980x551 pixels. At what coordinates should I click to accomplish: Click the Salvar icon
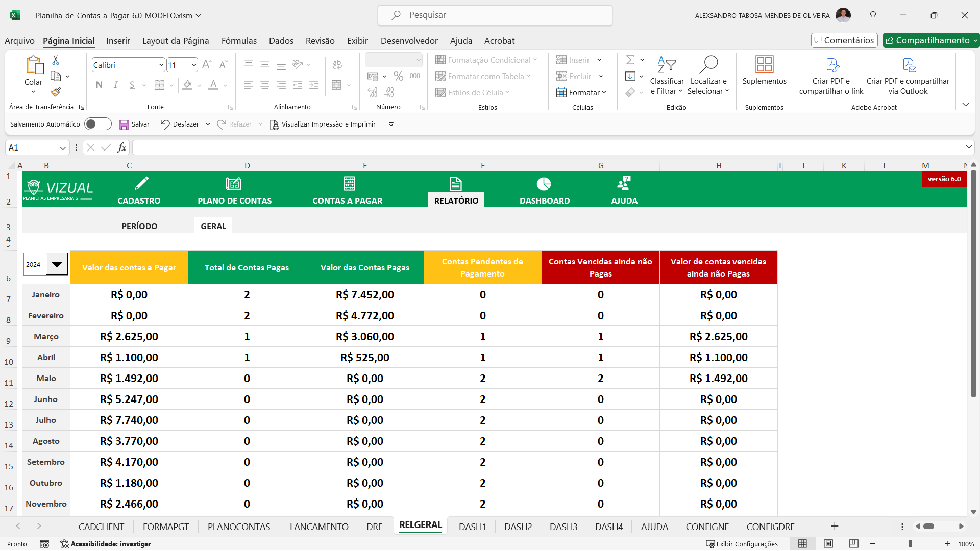click(124, 124)
